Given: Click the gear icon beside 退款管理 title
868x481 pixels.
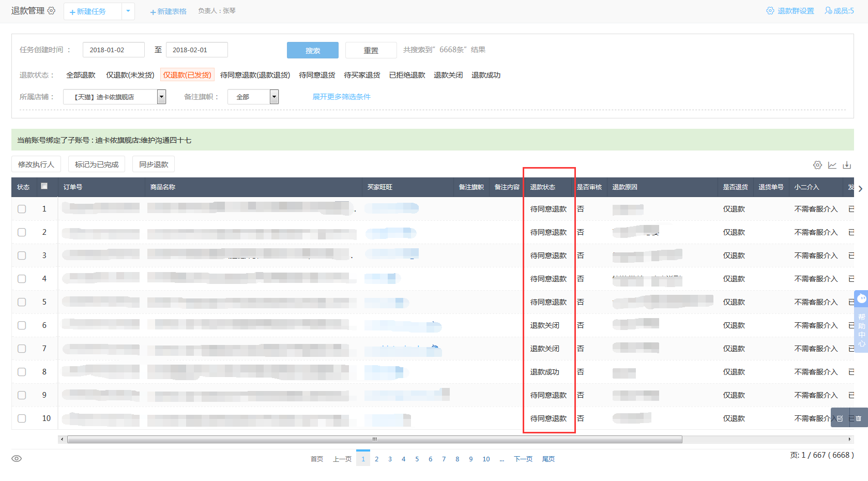Looking at the screenshot, I should pos(51,10).
